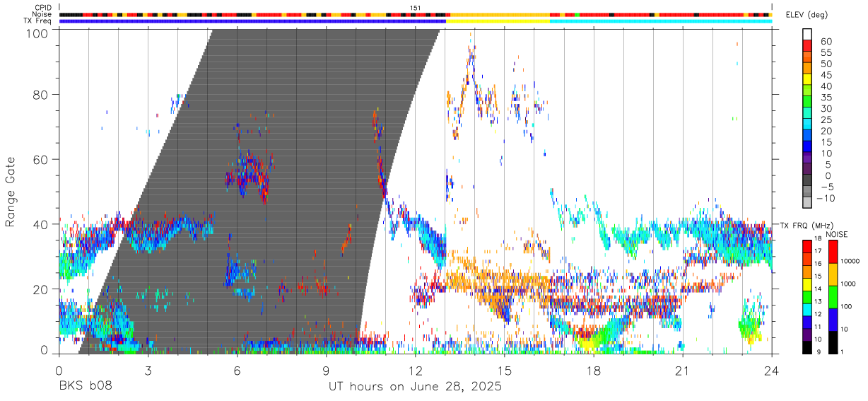868x401 pixels.
Task: Select green elevation swatch between 30 and 35
Action: (x=807, y=102)
